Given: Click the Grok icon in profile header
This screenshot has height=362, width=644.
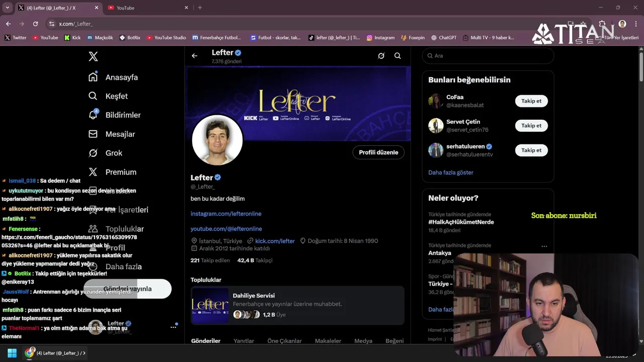Looking at the screenshot, I should coord(381,56).
